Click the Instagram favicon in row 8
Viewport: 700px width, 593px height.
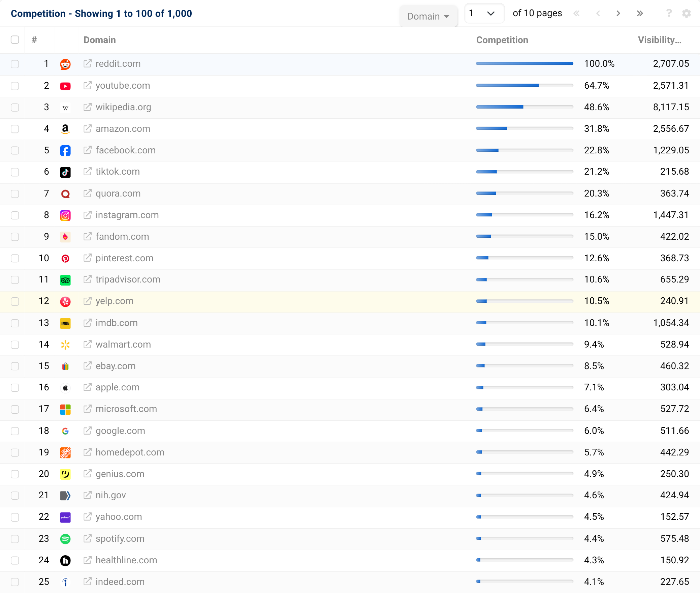65,215
